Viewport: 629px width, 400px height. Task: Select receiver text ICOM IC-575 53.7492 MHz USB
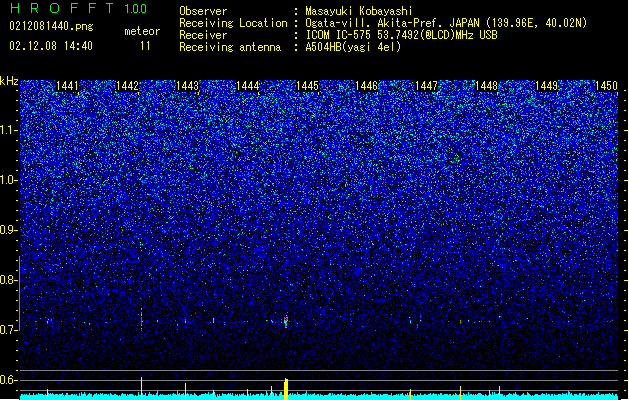click(x=402, y=35)
